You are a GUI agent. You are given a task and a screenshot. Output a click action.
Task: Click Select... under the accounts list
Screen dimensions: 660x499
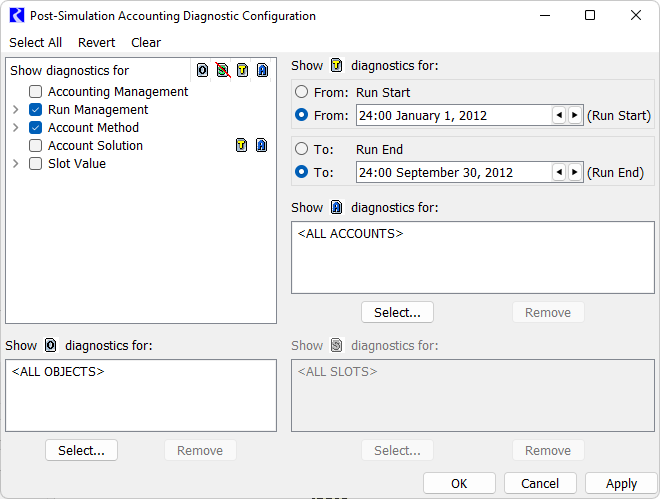coord(397,312)
